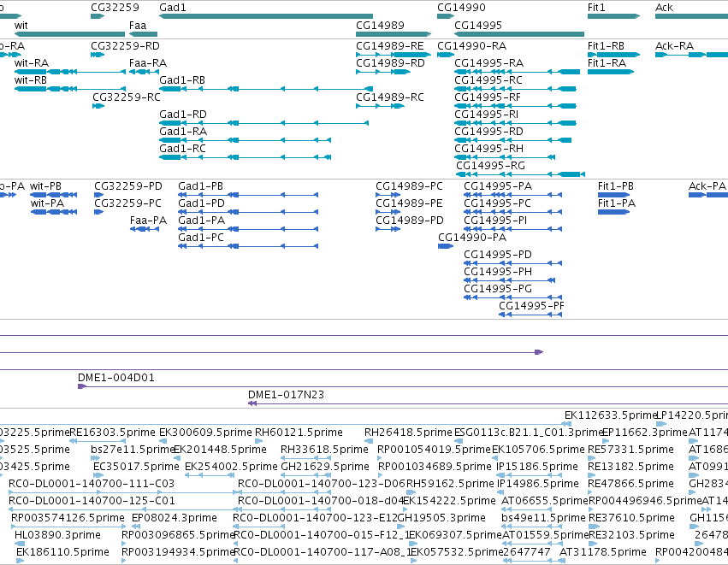Viewport: 728px width, 565px height.
Task: Select transcript Gad1-RB
Action: point(265,89)
